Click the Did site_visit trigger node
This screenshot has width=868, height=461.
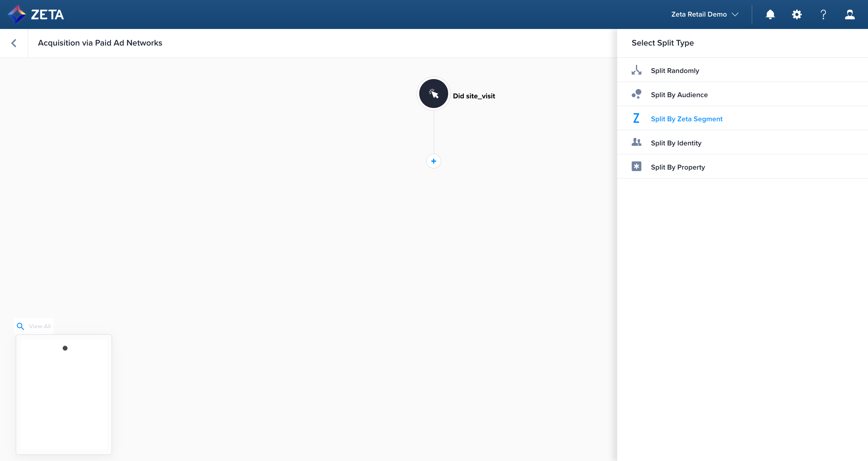click(433, 94)
